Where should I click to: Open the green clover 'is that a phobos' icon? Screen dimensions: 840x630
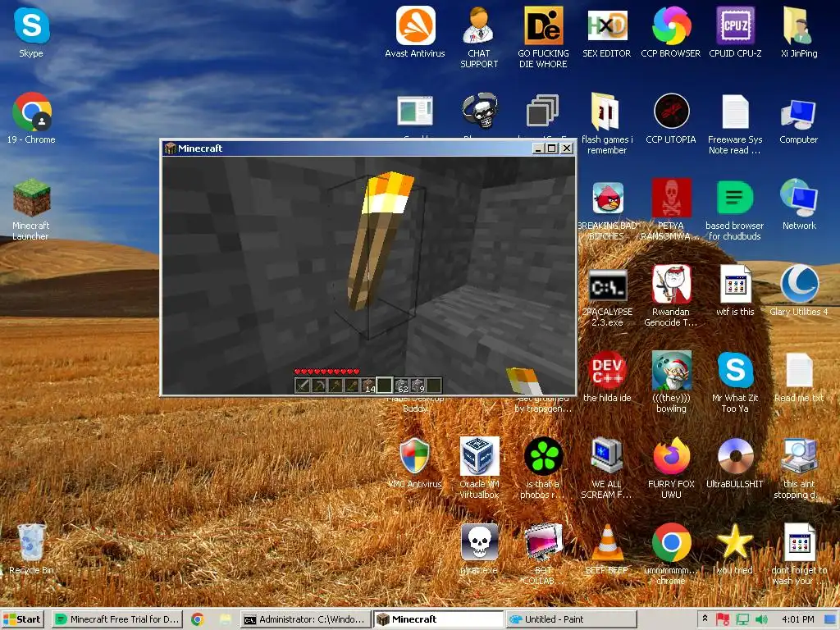coord(543,456)
